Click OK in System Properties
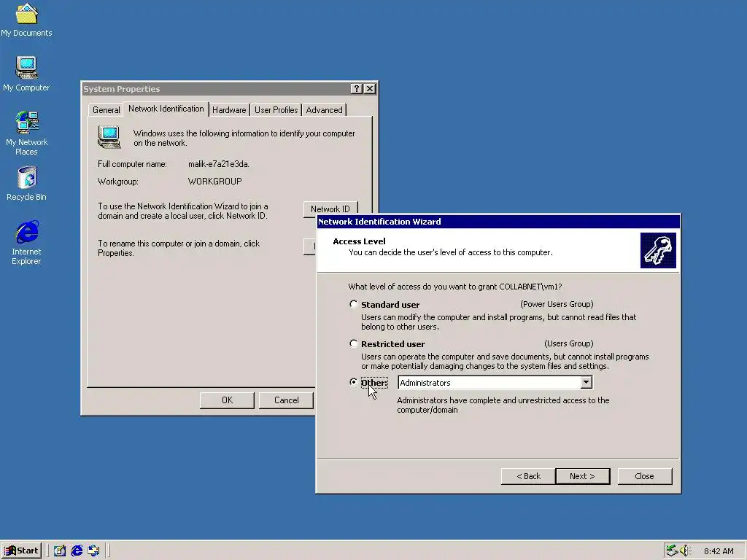Viewport: 747px width, 560px height. 228,400
